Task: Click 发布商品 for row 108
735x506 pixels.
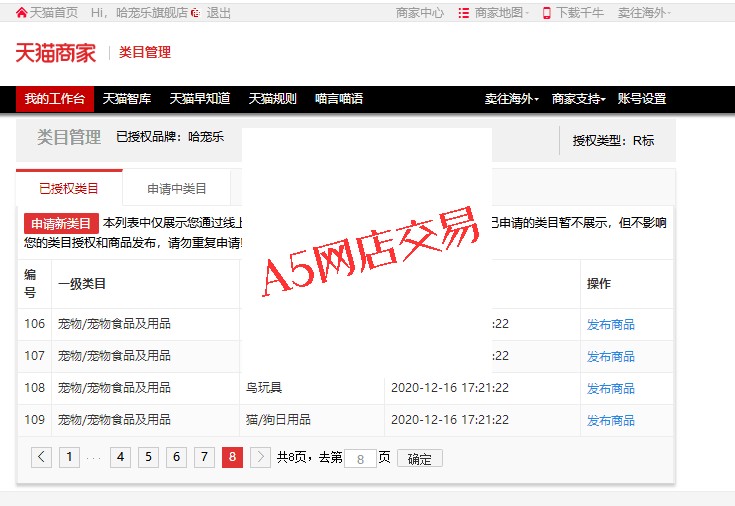Action: [610, 388]
